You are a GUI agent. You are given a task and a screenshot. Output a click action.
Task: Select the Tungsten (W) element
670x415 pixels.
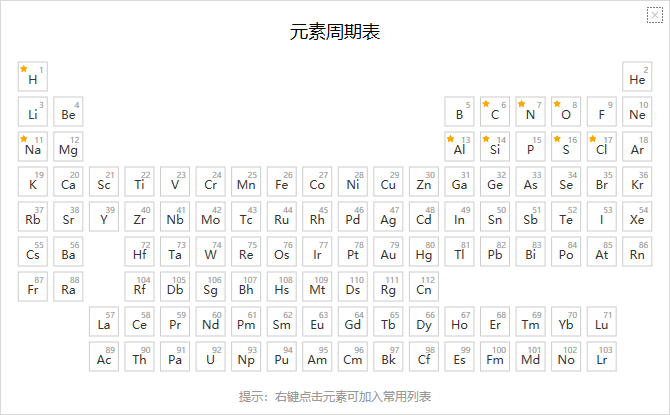pos(211,252)
